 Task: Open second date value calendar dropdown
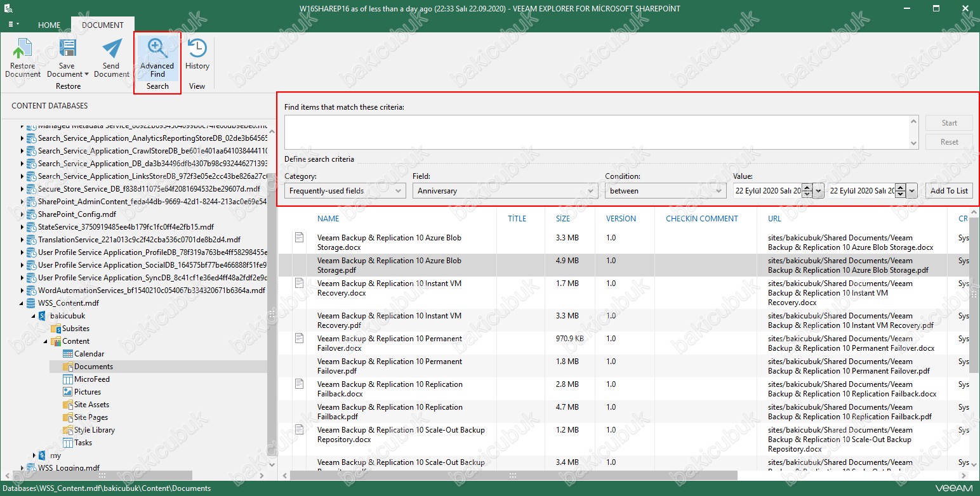click(912, 190)
